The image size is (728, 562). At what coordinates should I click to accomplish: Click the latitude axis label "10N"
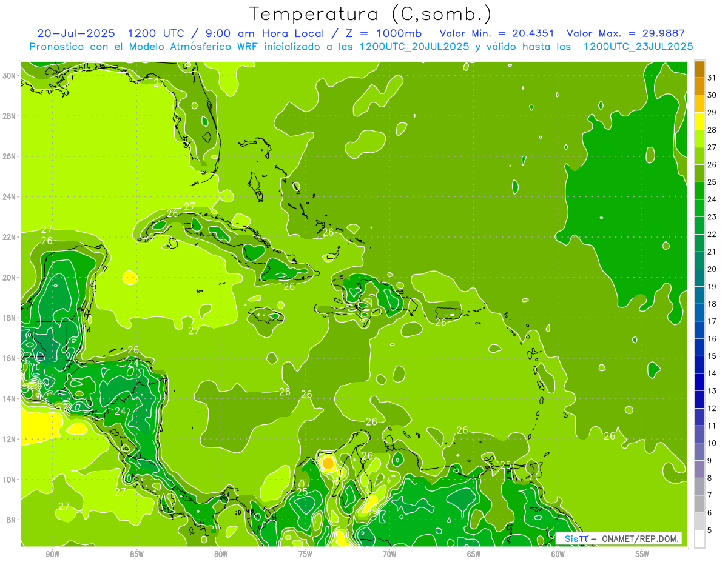click(10, 480)
